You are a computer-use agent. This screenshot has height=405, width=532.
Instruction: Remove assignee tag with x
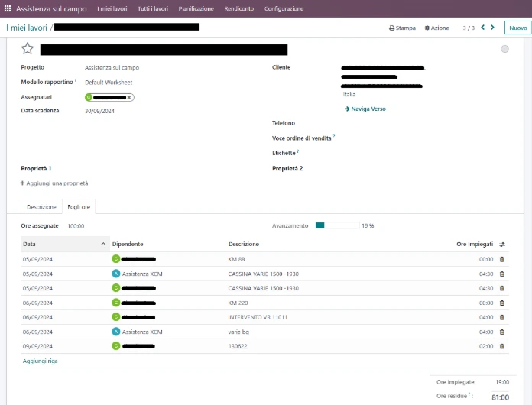tap(129, 97)
